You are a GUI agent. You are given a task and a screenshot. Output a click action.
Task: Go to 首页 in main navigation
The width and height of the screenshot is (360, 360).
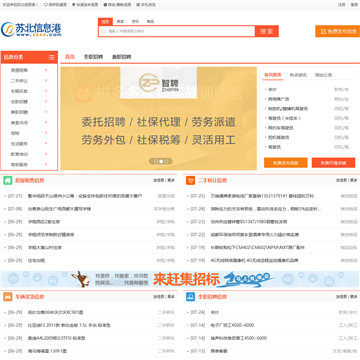[70, 57]
